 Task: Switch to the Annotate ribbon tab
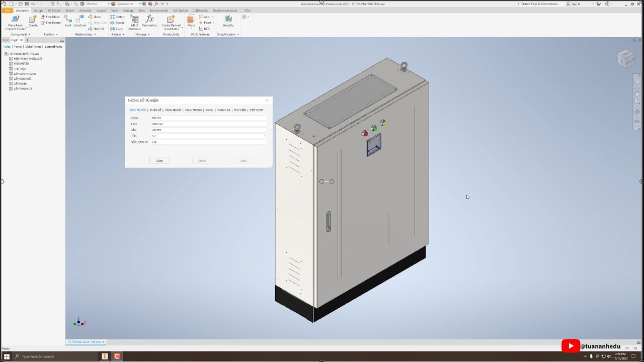click(86, 10)
